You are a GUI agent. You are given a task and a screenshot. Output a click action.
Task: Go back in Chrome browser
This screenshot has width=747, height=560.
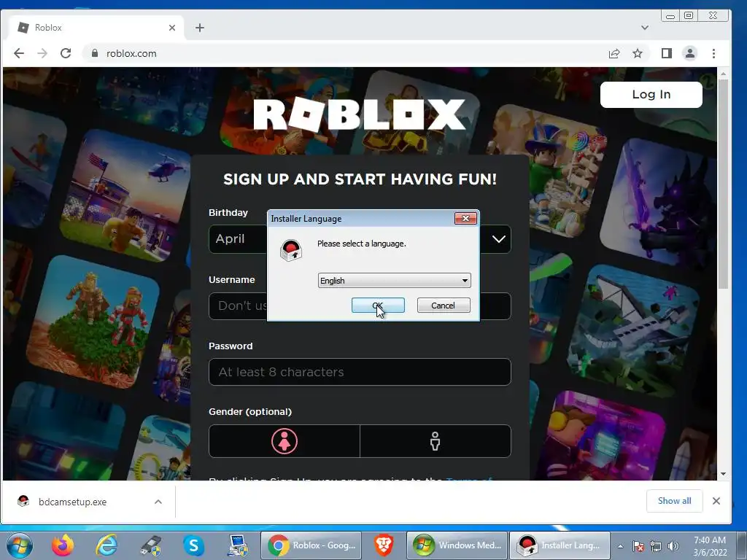19,53
